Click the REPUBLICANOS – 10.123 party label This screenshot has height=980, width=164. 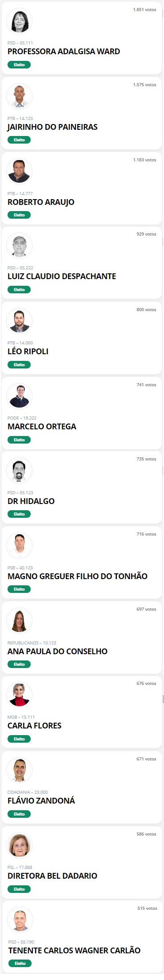point(32,643)
